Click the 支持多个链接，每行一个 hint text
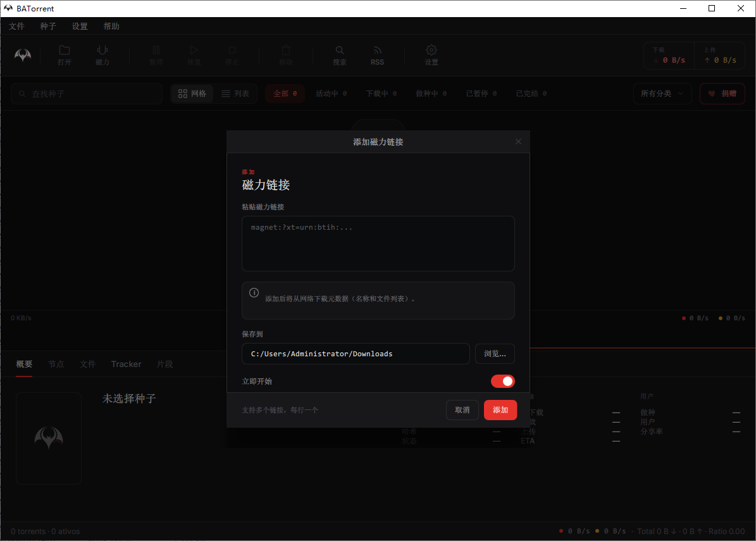The height and width of the screenshot is (541, 756). [x=280, y=410]
